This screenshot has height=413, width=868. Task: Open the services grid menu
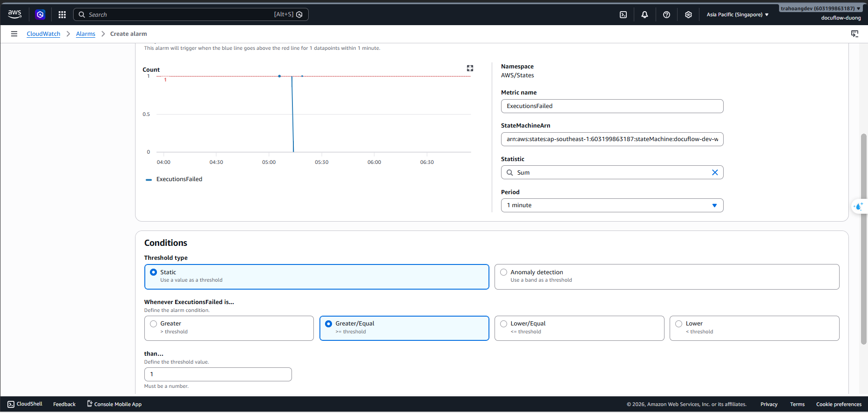tap(62, 14)
